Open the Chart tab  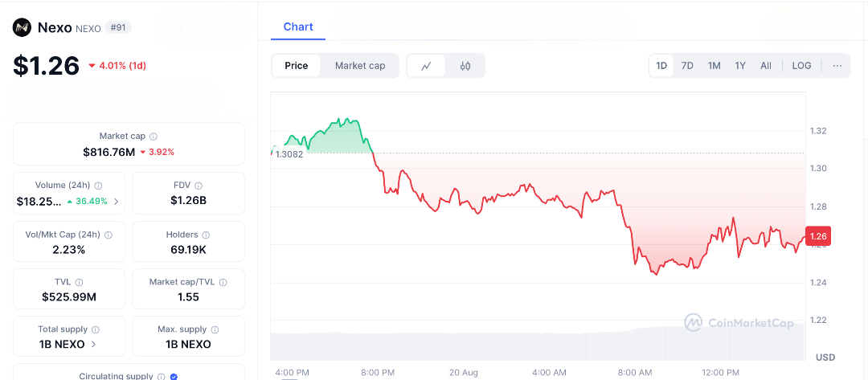298,27
